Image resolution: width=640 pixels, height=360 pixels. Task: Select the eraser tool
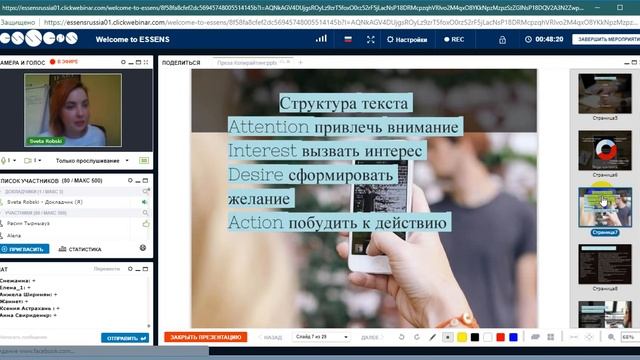pyautogui.click(x=535, y=337)
